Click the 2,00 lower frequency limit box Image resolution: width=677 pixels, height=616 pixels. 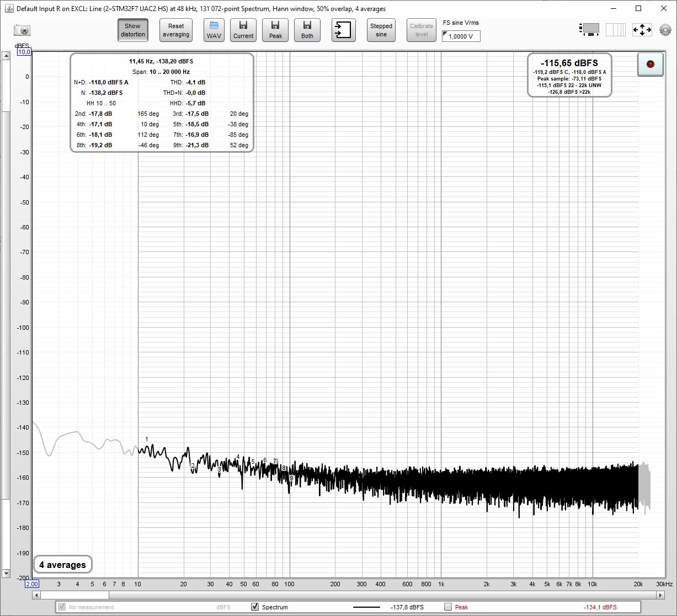pos(32,583)
